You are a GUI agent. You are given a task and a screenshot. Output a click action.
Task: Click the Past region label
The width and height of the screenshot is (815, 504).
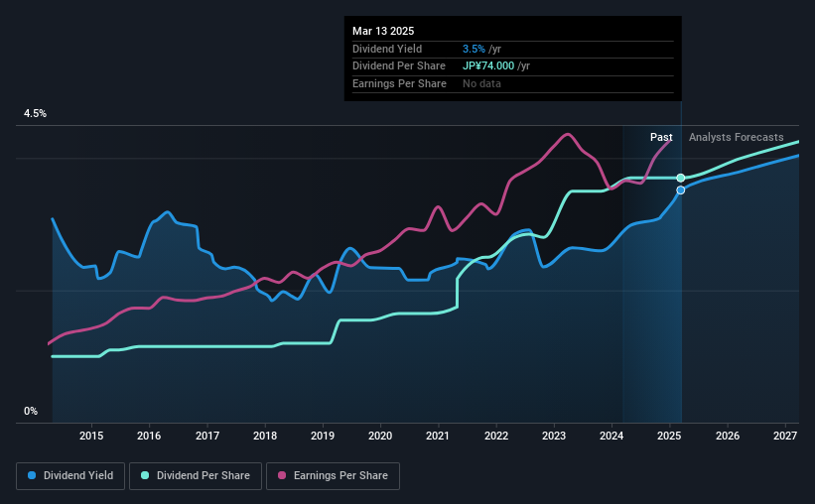pyautogui.click(x=661, y=137)
